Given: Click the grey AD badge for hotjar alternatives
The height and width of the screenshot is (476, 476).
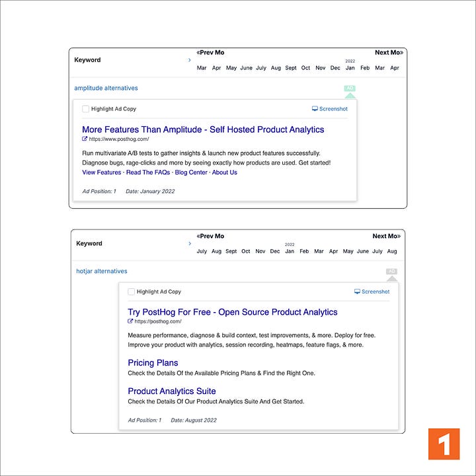Looking at the screenshot, I should click(391, 271).
